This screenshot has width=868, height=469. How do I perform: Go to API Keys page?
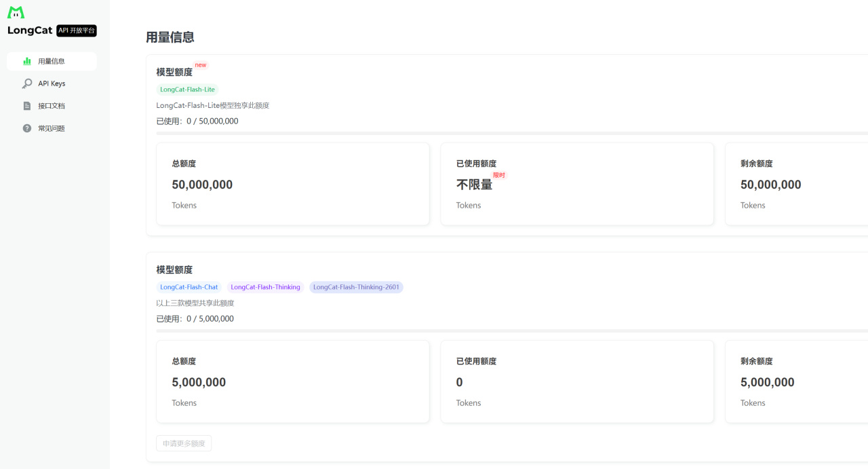(x=52, y=83)
